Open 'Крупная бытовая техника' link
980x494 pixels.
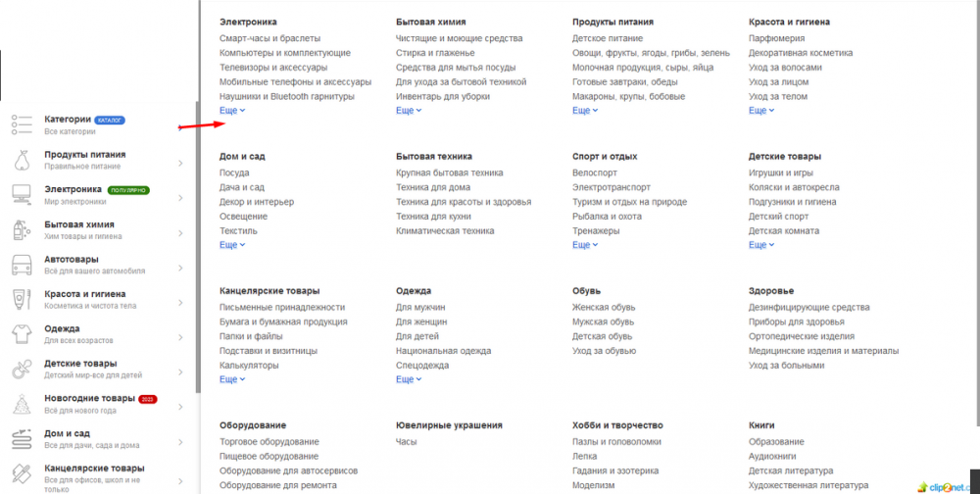450,173
